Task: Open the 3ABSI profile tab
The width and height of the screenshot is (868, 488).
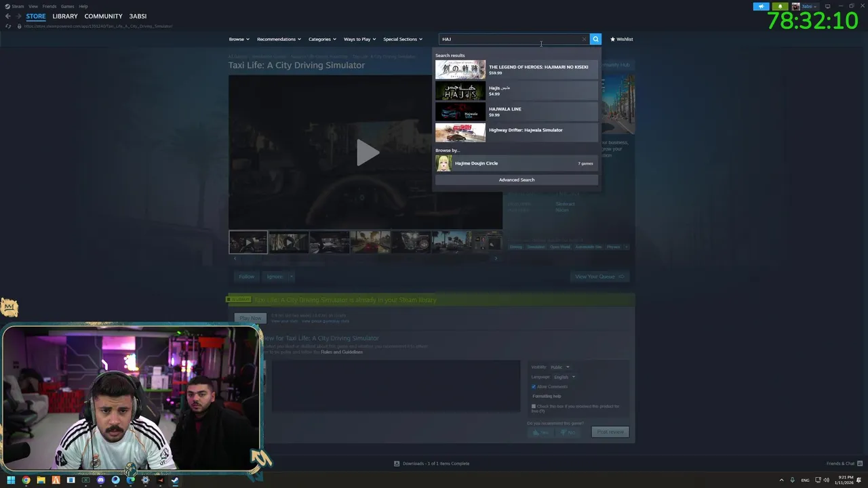Action: click(x=138, y=16)
